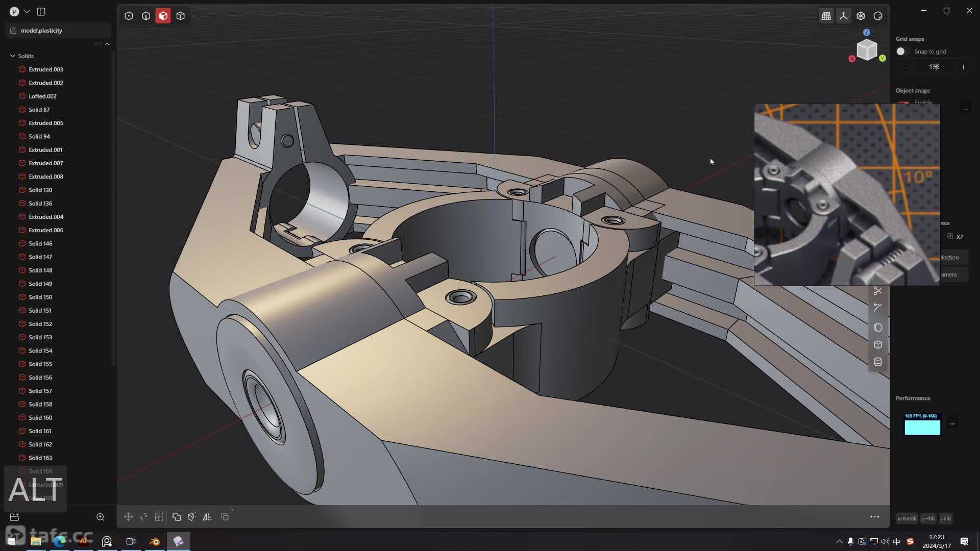Select control-point selection mode icon
The width and height of the screenshot is (980, 551).
click(x=129, y=16)
